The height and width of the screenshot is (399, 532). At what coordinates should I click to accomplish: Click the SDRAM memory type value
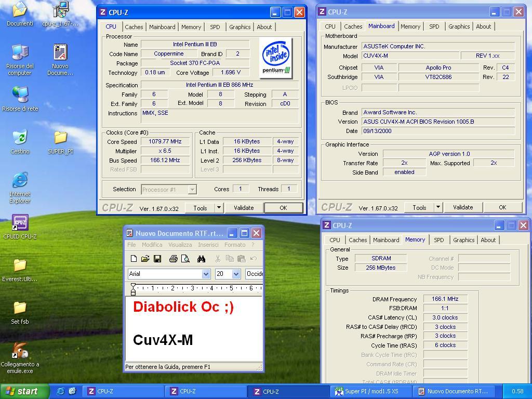coord(381,258)
